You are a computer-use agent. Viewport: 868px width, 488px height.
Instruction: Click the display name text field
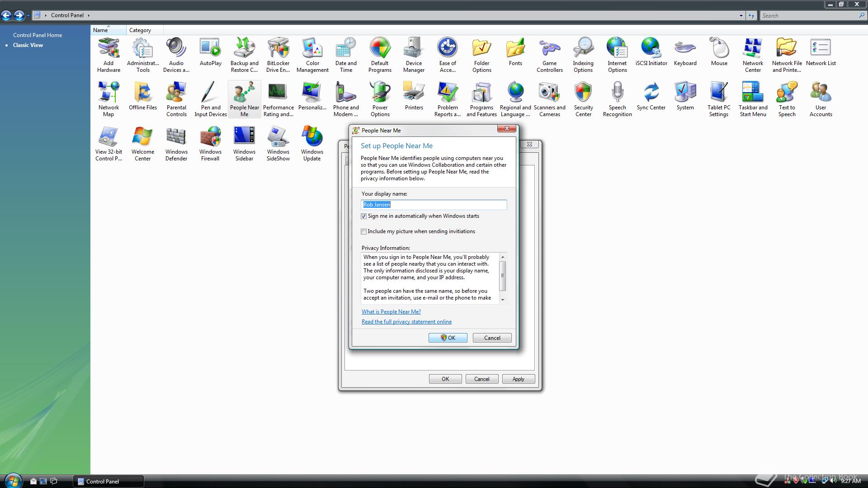click(x=434, y=205)
